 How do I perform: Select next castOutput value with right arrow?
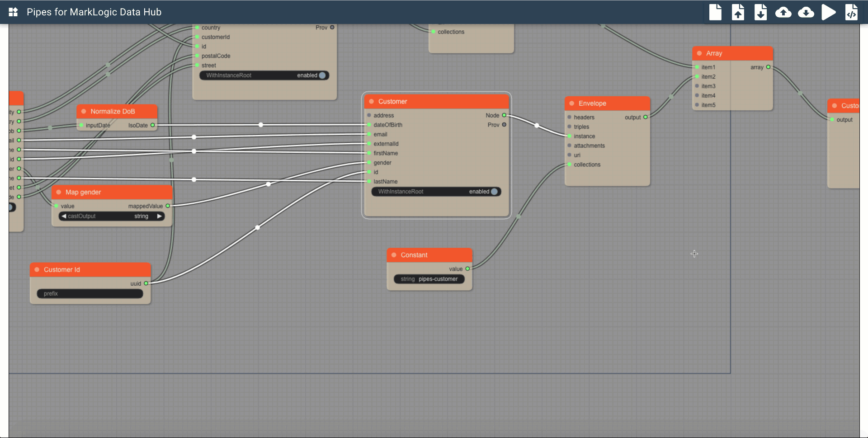pyautogui.click(x=159, y=217)
